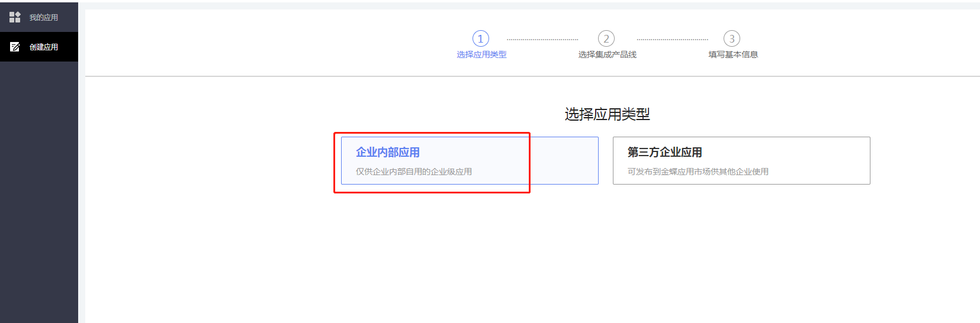
Task: Click description 仅供企业内部自用的企业级应用
Action: click(414, 172)
